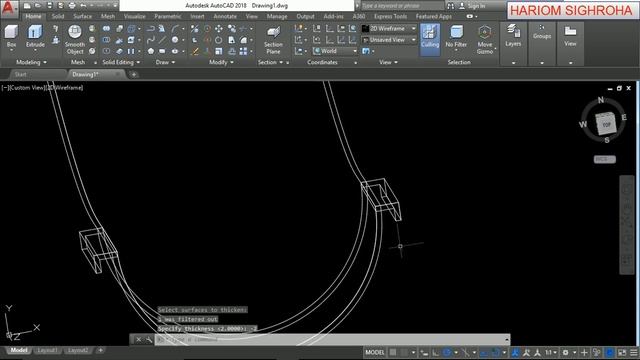The width and height of the screenshot is (640, 360).
Task: Click the Array tool in Modify panel
Action: 243,51
